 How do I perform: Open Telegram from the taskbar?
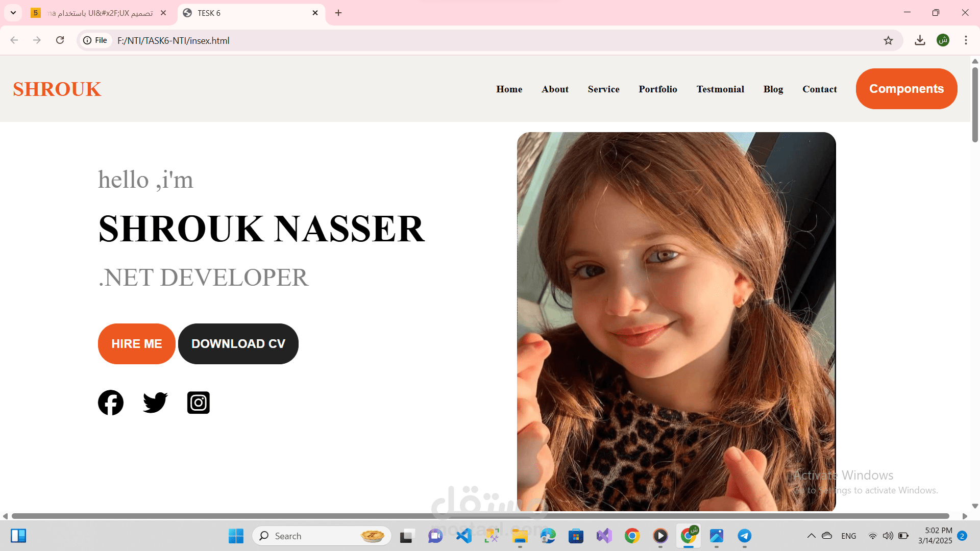745,536
